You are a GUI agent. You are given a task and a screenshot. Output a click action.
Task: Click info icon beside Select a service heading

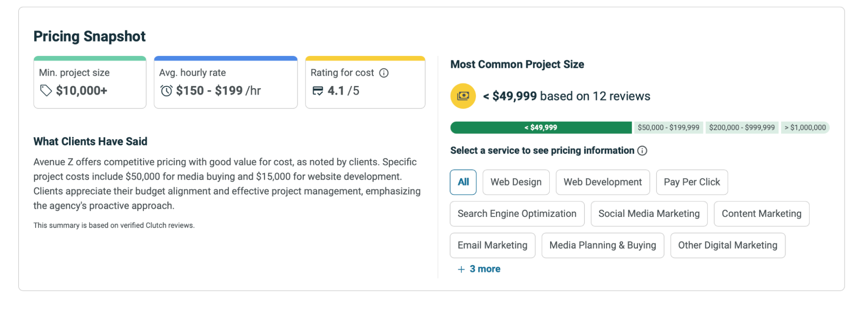(642, 151)
